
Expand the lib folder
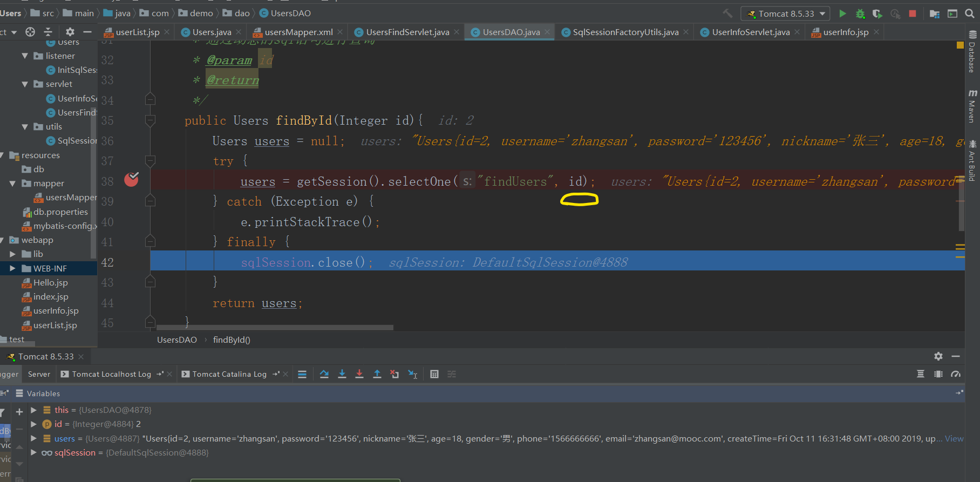(12, 254)
